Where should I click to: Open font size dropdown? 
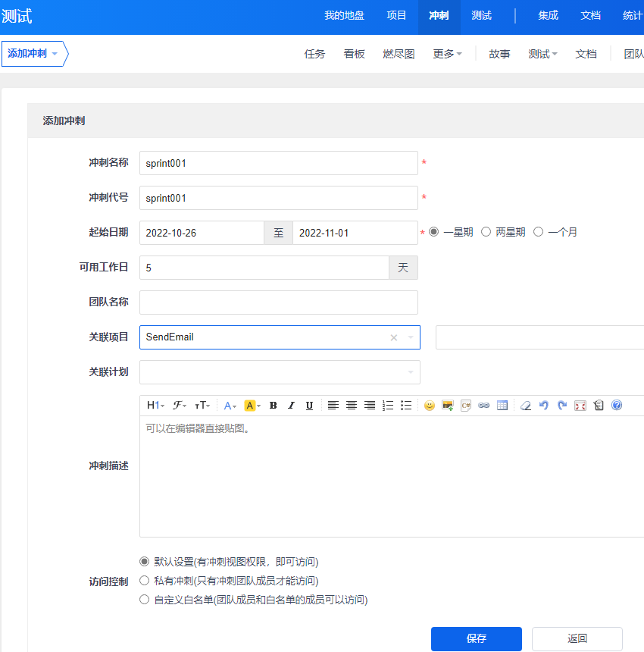(x=202, y=406)
